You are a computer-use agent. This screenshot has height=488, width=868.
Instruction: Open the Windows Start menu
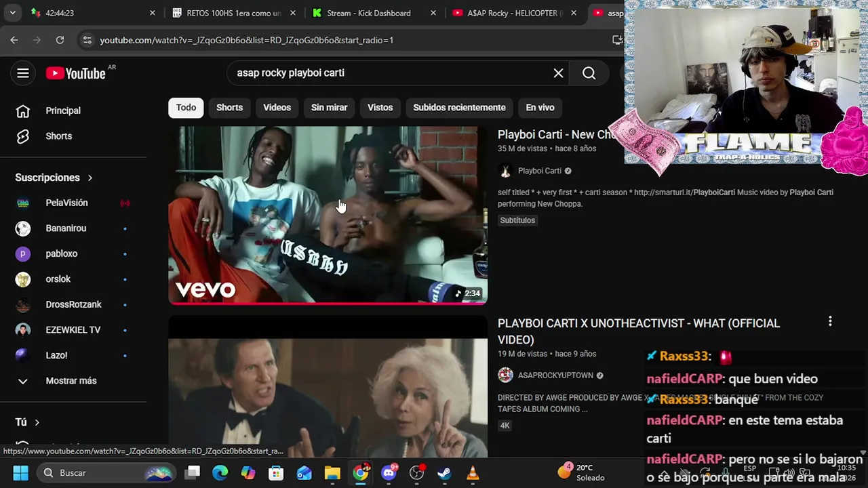[x=20, y=472]
